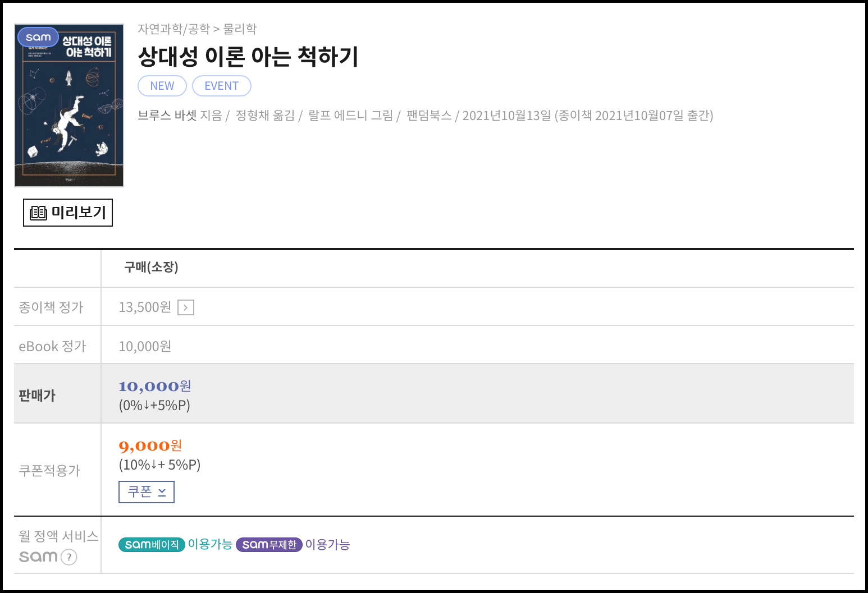Open illustrator 랄프 에드니 link
This screenshot has height=593, width=868.
click(x=337, y=116)
